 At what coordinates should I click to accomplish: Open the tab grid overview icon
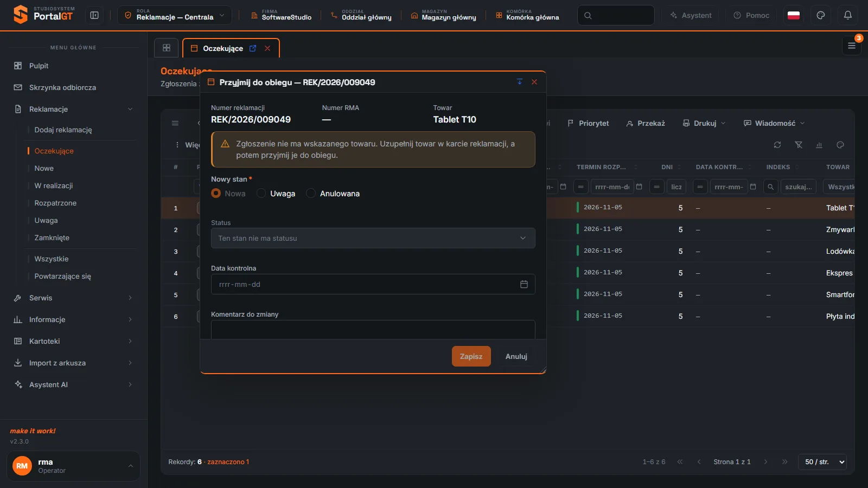tap(167, 48)
